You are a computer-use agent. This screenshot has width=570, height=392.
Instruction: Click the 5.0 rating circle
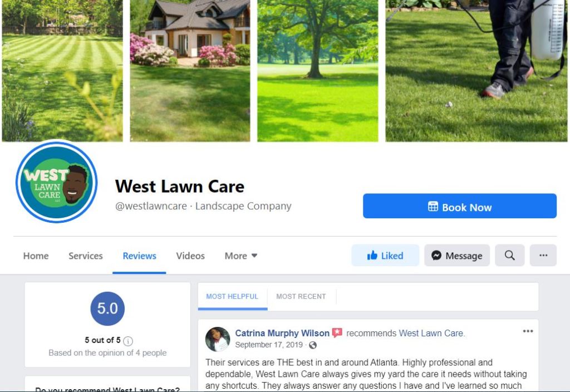[x=107, y=308]
